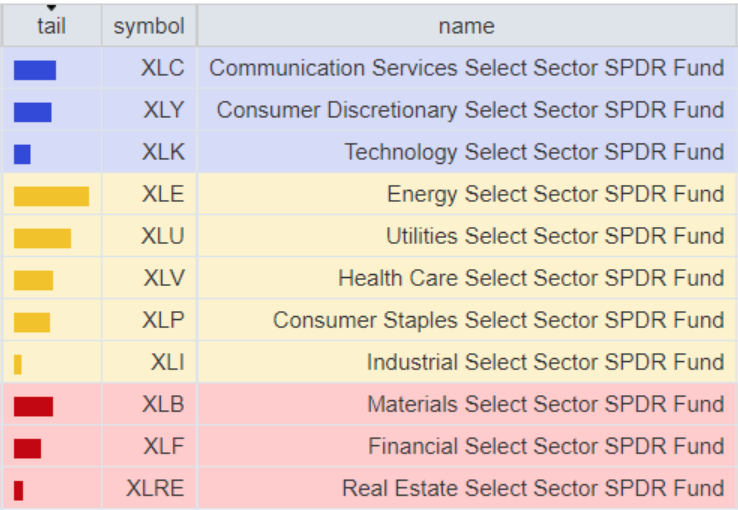Select the yellow tail bar for XLU
The height and width of the screenshot is (510, 738).
click(x=42, y=237)
